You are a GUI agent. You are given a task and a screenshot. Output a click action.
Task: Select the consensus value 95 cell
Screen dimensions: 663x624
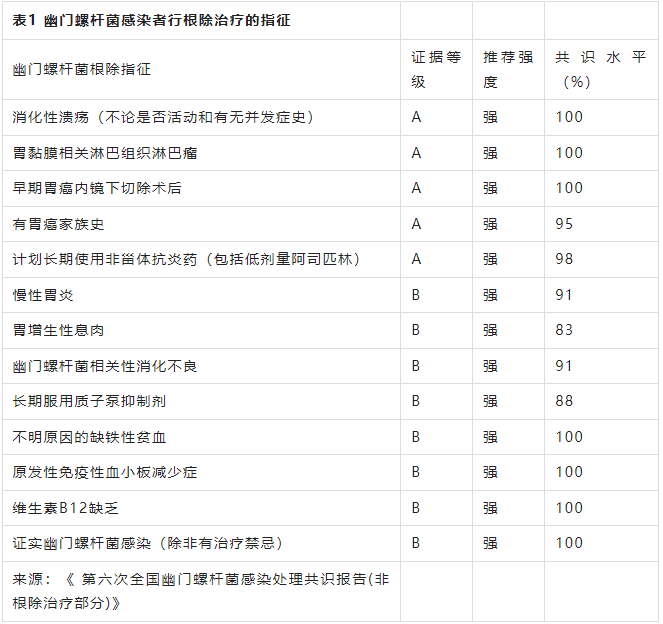(565, 224)
